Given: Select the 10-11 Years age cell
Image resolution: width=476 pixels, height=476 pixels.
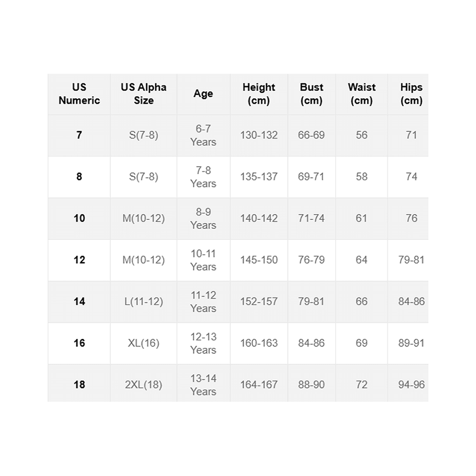Looking at the screenshot, I should (x=203, y=260).
